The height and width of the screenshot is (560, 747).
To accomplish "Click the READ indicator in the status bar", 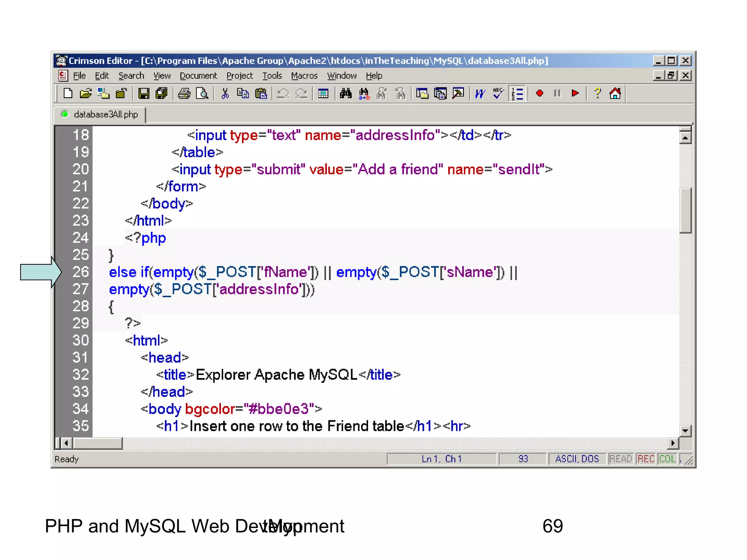I will (x=620, y=459).
